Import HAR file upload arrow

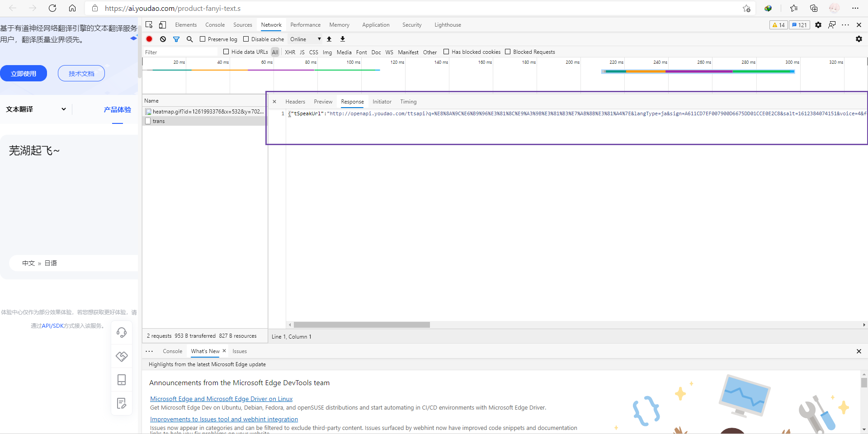329,39
